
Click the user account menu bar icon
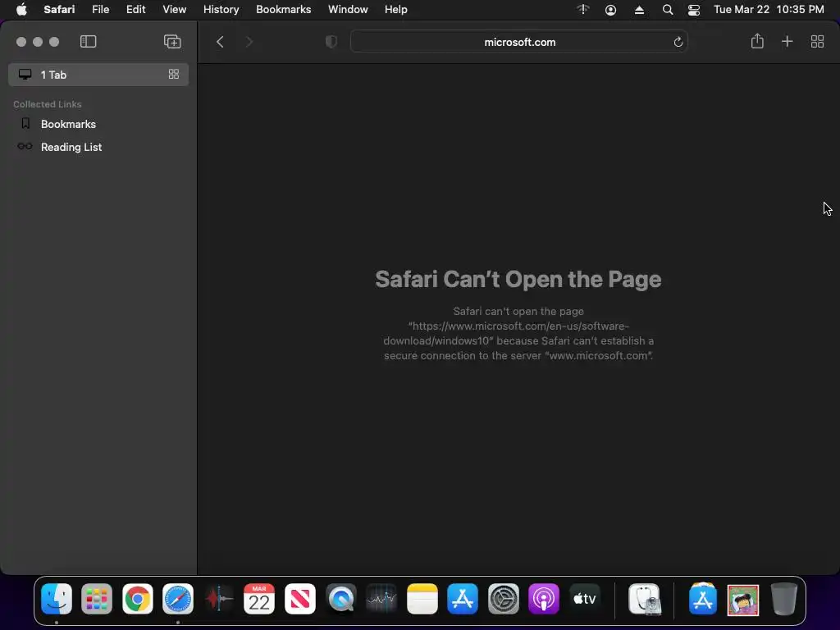point(610,10)
